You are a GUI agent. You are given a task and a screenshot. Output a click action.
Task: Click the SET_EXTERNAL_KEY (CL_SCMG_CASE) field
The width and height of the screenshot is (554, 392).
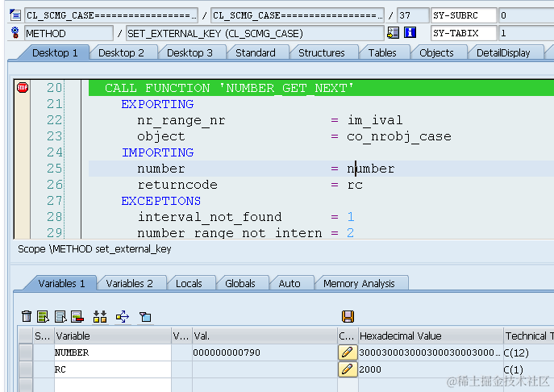coord(255,33)
